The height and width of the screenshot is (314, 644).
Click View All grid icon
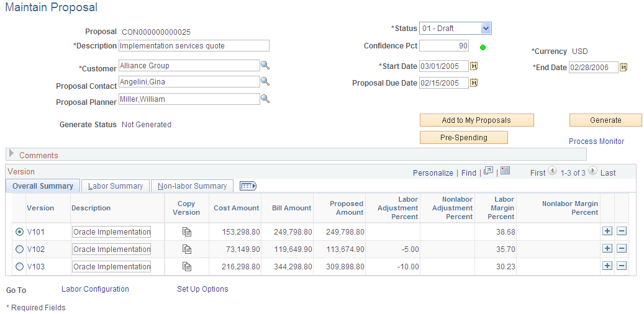[x=488, y=171]
